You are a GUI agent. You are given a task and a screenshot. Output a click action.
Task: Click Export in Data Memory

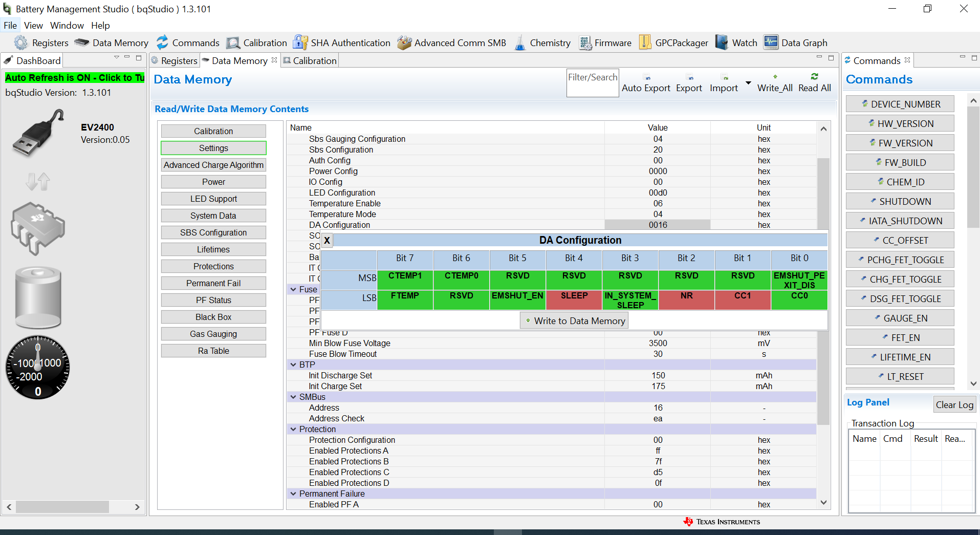[689, 83]
